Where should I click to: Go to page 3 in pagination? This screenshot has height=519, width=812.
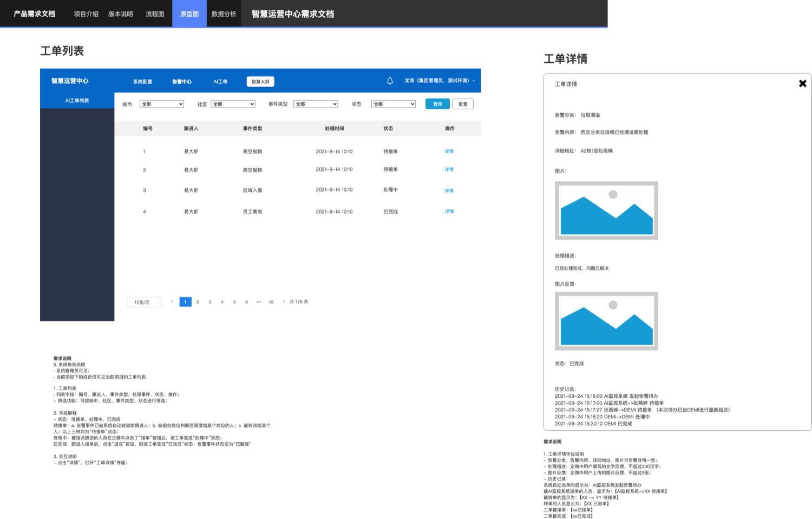(210, 302)
